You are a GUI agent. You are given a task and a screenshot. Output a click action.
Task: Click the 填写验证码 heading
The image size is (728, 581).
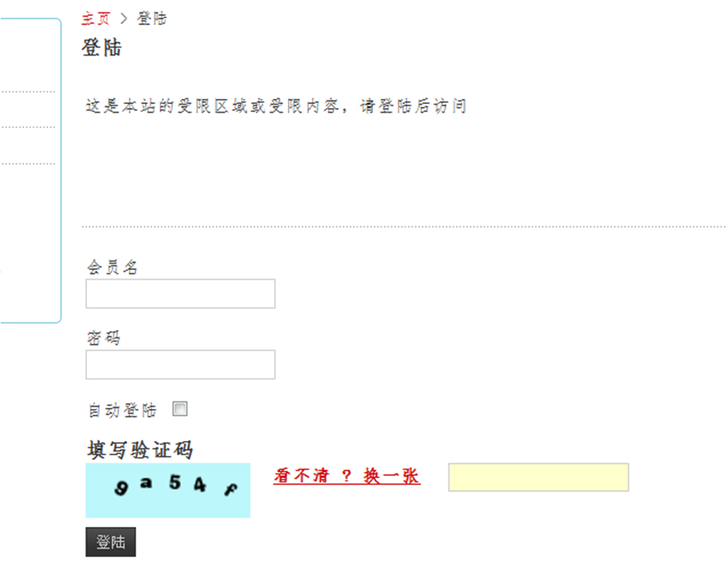pyautogui.click(x=140, y=450)
